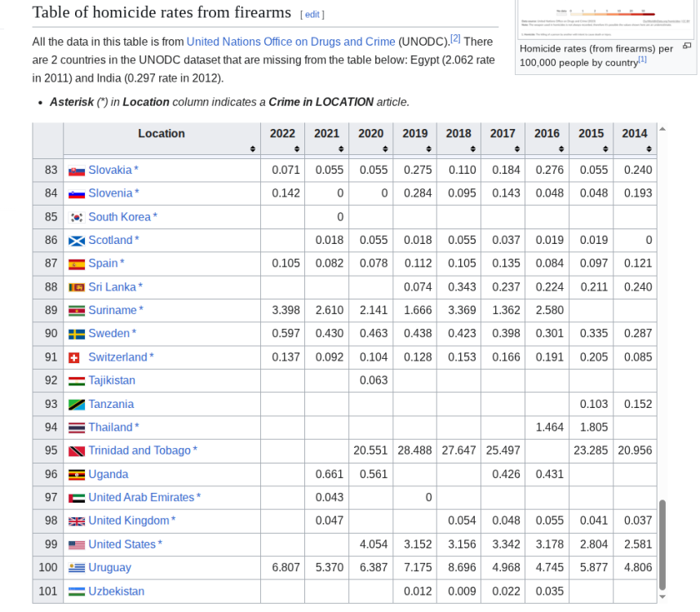The image size is (700, 612).
Task: Click the Switzerland flag icon
Action: tap(74, 357)
